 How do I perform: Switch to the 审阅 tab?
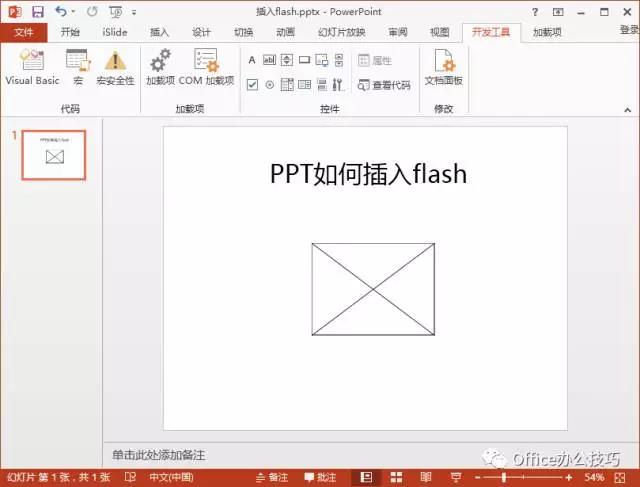tap(398, 32)
